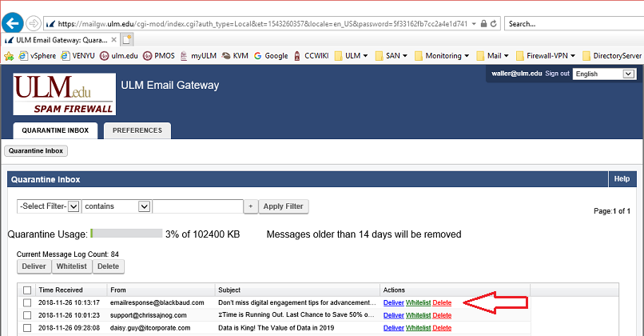This screenshot has width=644, height=336.
Task: Switch to the ULM Email Gateway browser tab
Action: click(x=61, y=40)
